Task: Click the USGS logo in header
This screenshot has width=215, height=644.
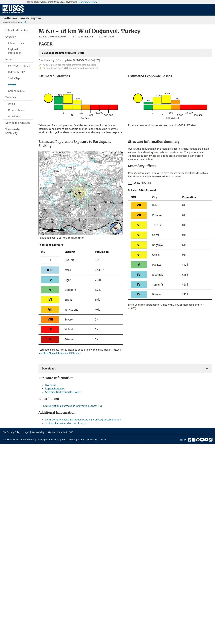Action: coord(13,9)
